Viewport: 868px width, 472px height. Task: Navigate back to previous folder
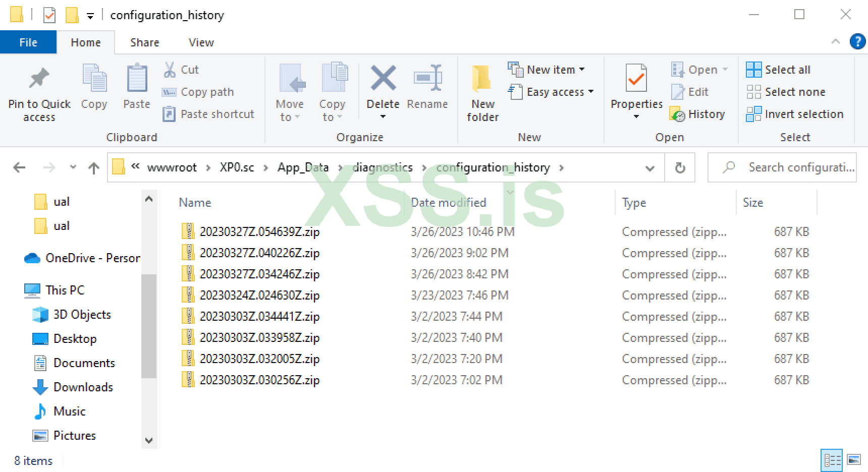[x=19, y=167]
